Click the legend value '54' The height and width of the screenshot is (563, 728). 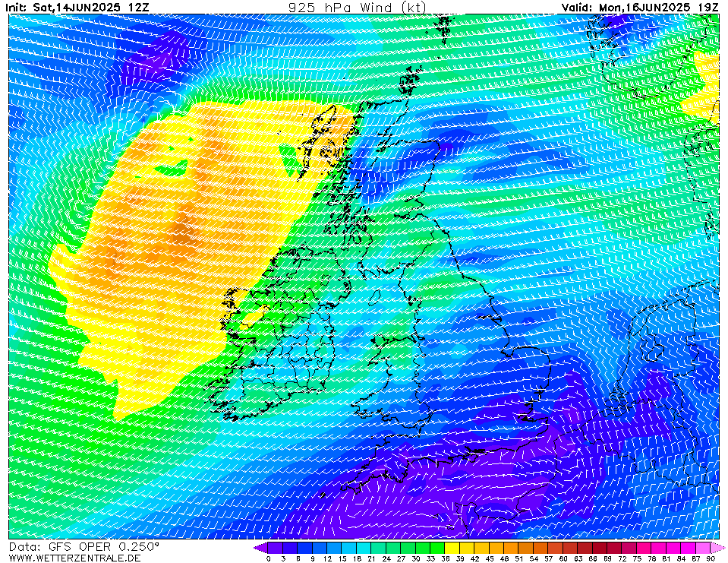[x=534, y=558]
